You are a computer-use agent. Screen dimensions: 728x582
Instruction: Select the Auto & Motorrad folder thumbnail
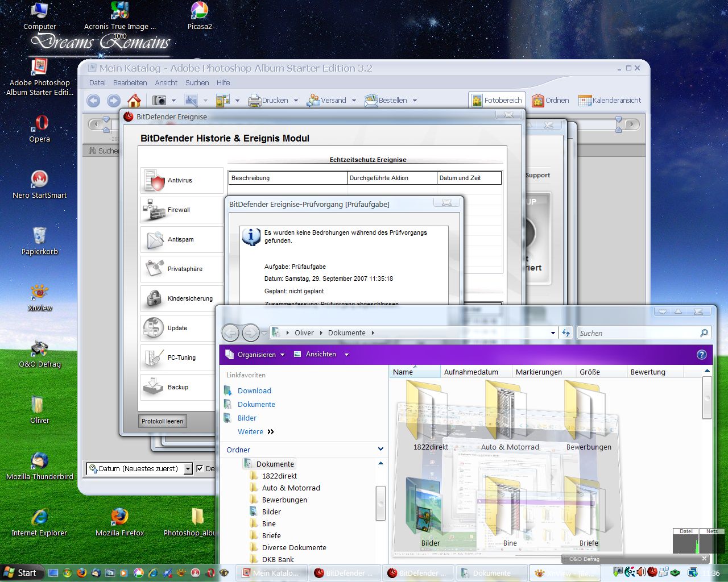coord(510,416)
